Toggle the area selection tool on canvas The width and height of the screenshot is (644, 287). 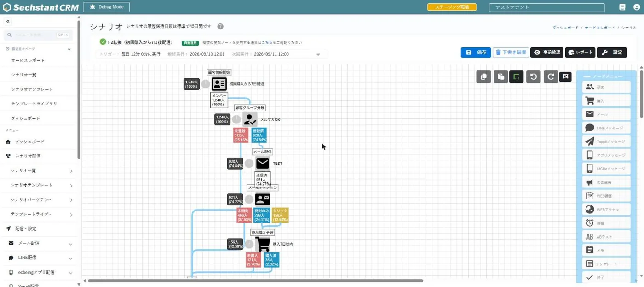click(x=517, y=76)
